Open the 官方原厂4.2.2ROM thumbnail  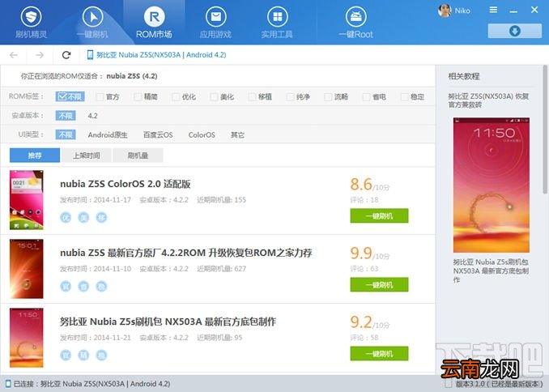coord(27,269)
